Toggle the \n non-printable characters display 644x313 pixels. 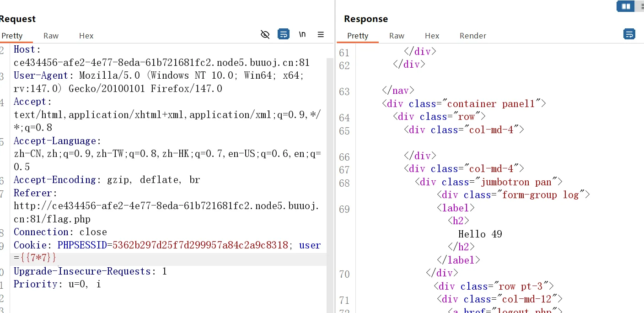click(302, 34)
